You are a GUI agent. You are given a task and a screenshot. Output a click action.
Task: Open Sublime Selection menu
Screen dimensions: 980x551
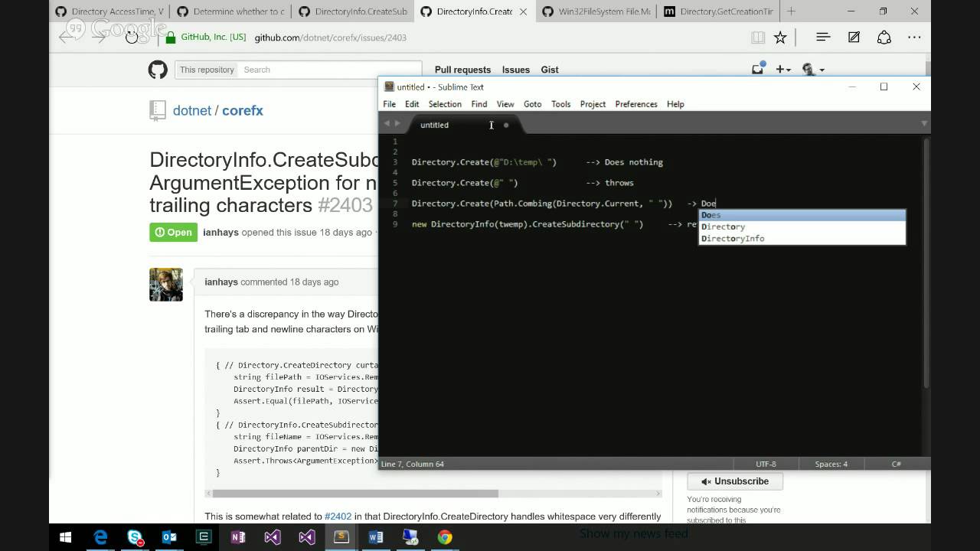click(x=445, y=104)
